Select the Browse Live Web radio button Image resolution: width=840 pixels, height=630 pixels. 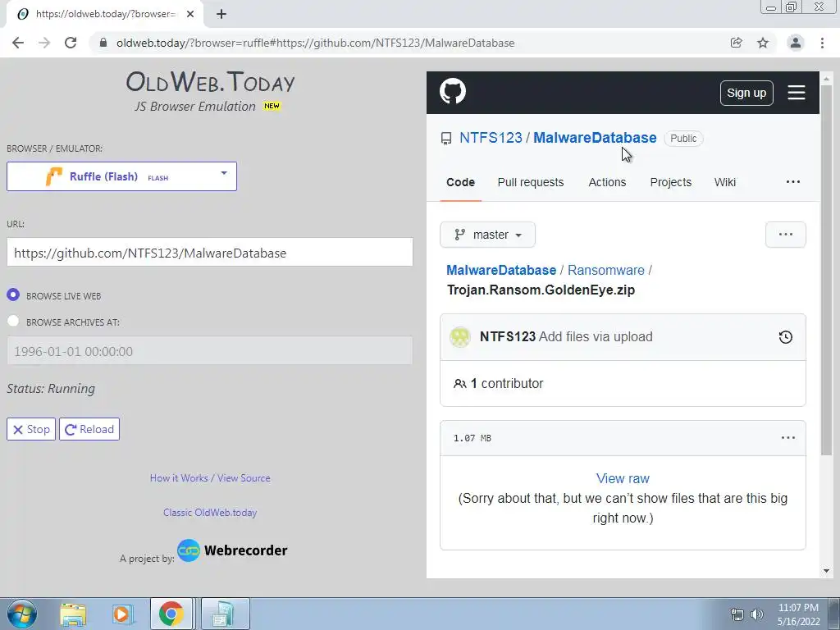[13, 295]
